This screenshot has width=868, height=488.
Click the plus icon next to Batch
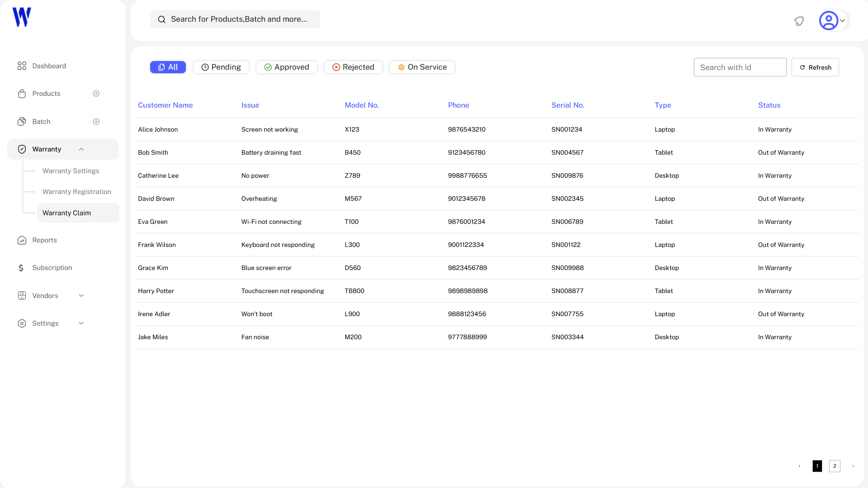(x=96, y=121)
